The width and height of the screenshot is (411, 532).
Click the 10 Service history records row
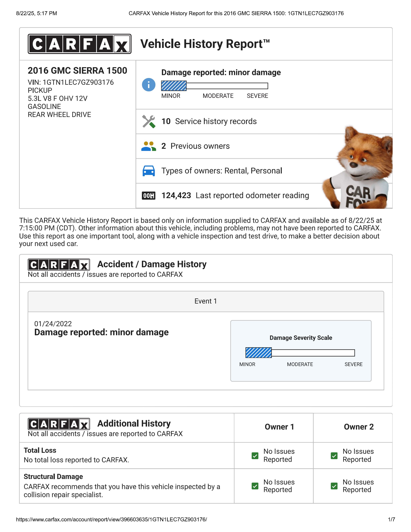tap(264, 121)
